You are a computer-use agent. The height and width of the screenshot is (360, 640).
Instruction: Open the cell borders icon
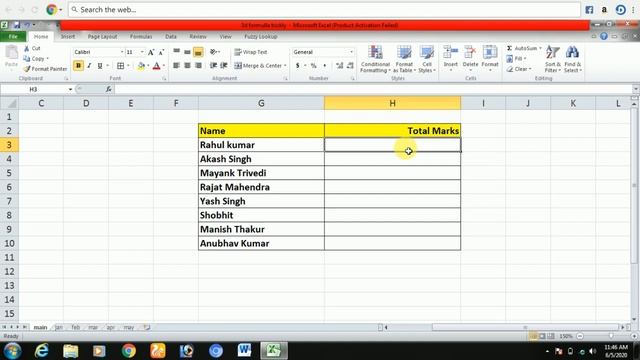point(120,66)
